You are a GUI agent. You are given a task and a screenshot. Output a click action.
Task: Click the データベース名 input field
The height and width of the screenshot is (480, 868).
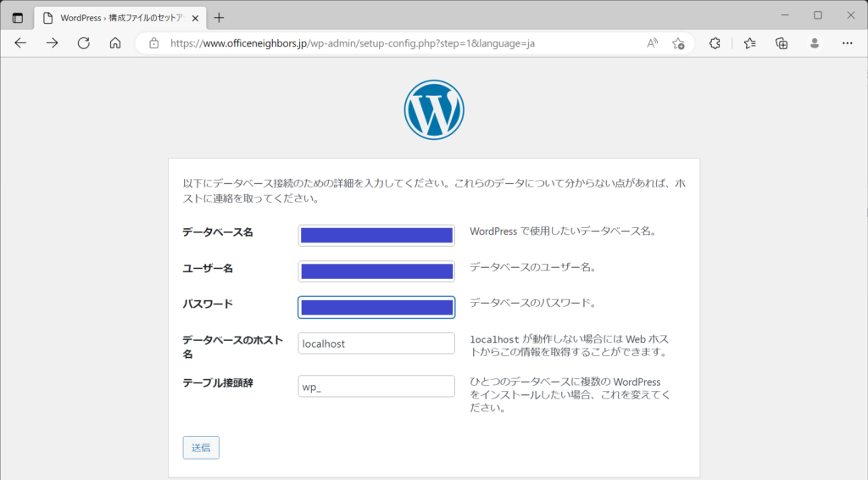376,235
